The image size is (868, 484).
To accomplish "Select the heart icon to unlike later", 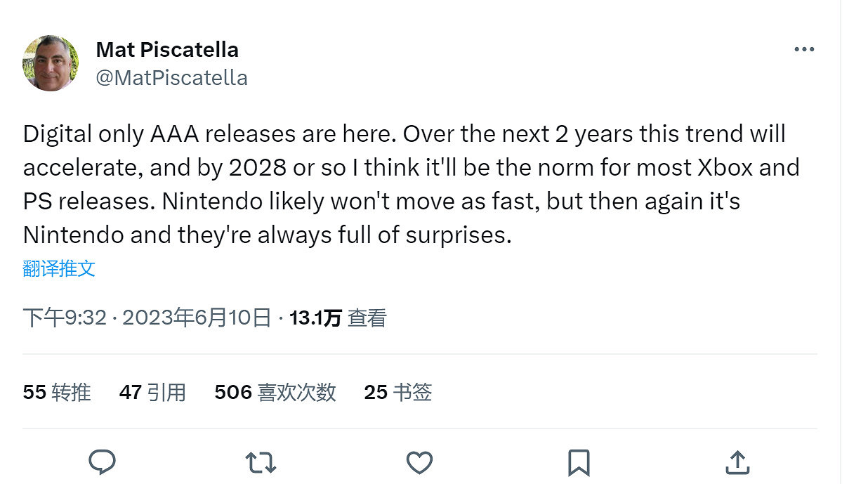I will (419, 462).
